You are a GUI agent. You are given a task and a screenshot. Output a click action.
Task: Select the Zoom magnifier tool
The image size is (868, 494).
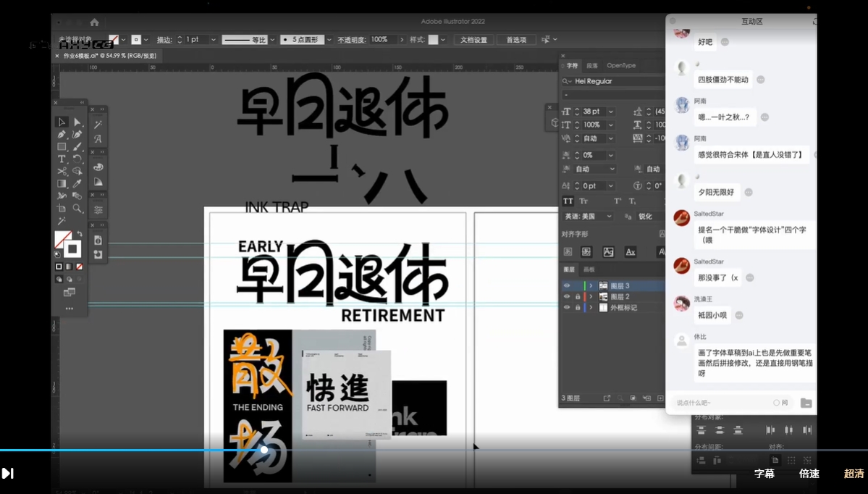pos(77,209)
